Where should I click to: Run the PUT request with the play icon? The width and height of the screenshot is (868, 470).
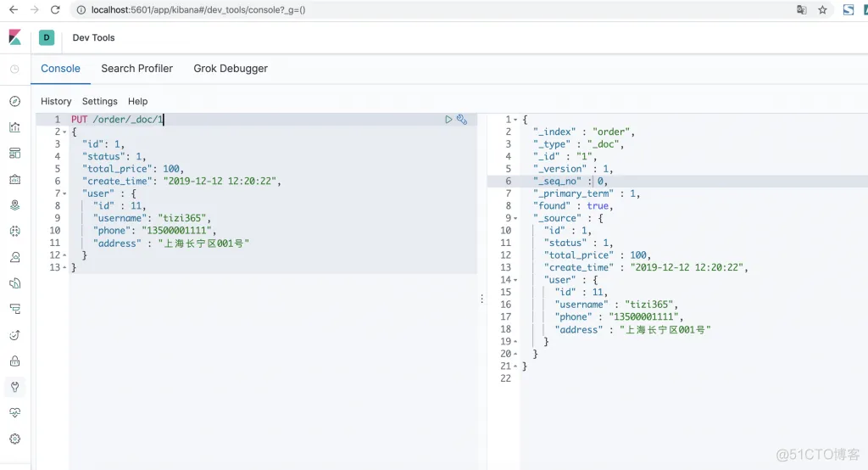pos(448,120)
